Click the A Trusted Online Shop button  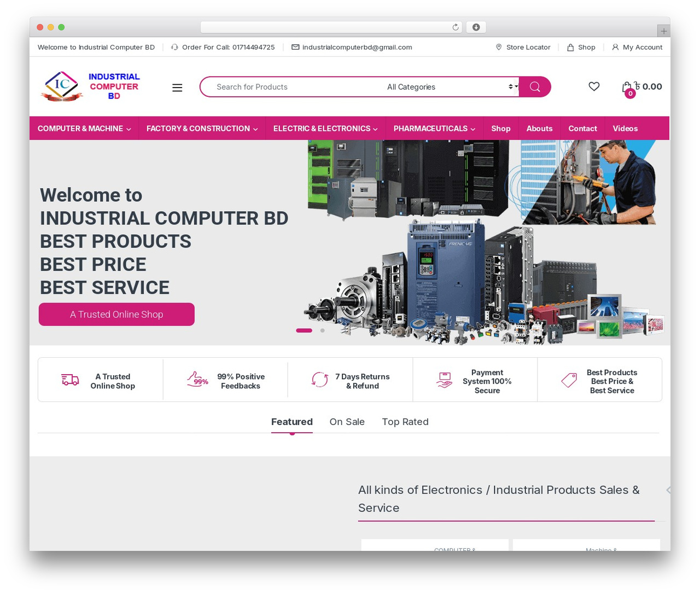click(116, 315)
